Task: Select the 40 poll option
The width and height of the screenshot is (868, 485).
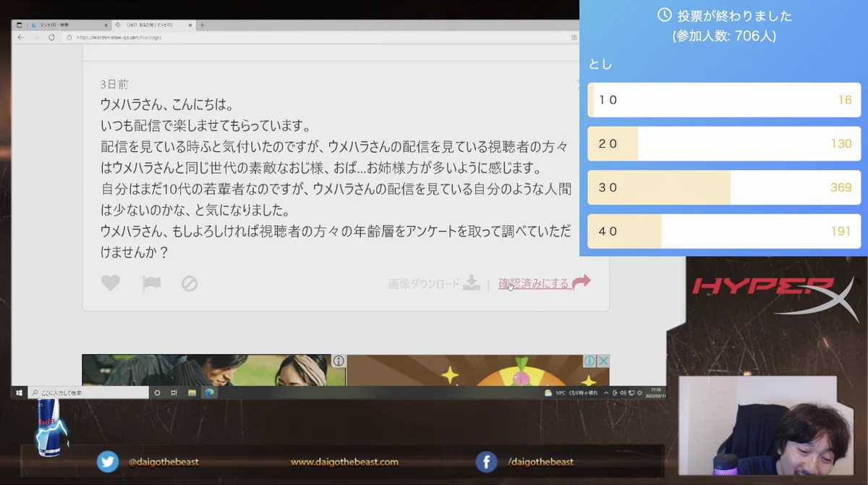Action: click(723, 231)
